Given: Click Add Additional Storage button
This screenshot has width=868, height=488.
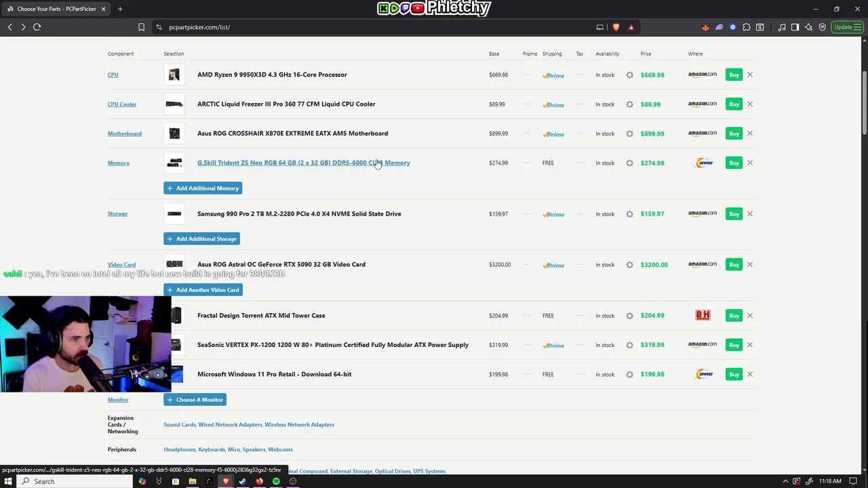Looking at the screenshot, I should click(x=202, y=239).
